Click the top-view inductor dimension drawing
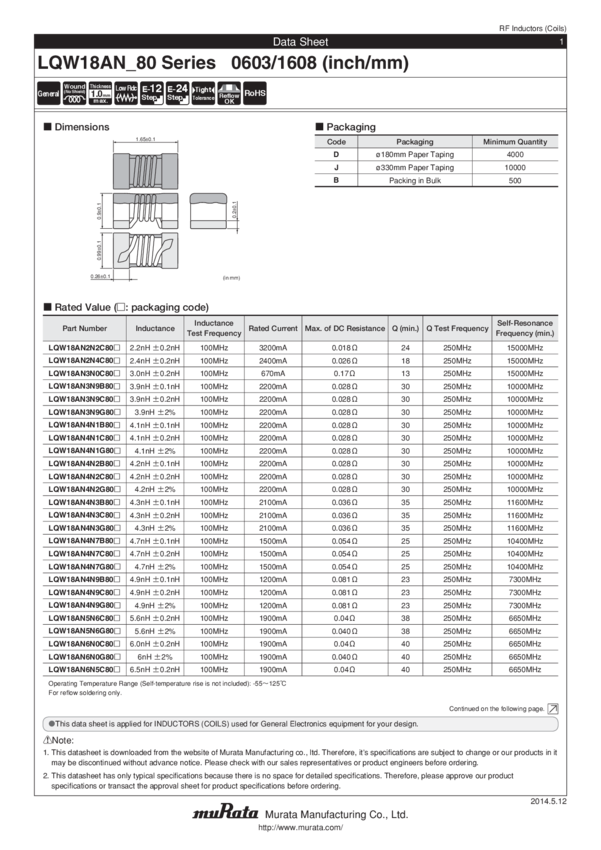 coord(145,171)
